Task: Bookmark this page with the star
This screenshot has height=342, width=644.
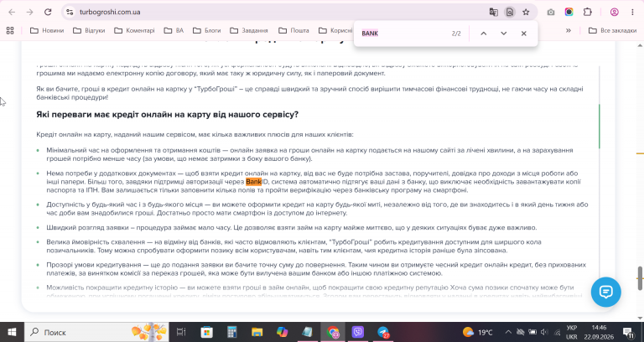Action: click(x=526, y=12)
